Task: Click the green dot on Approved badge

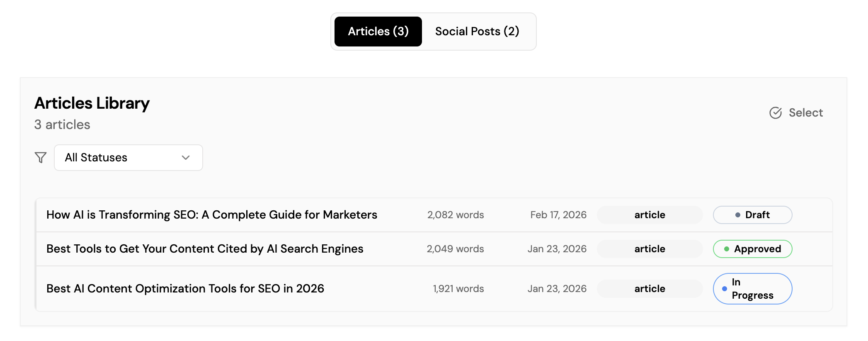Action: 726,249
